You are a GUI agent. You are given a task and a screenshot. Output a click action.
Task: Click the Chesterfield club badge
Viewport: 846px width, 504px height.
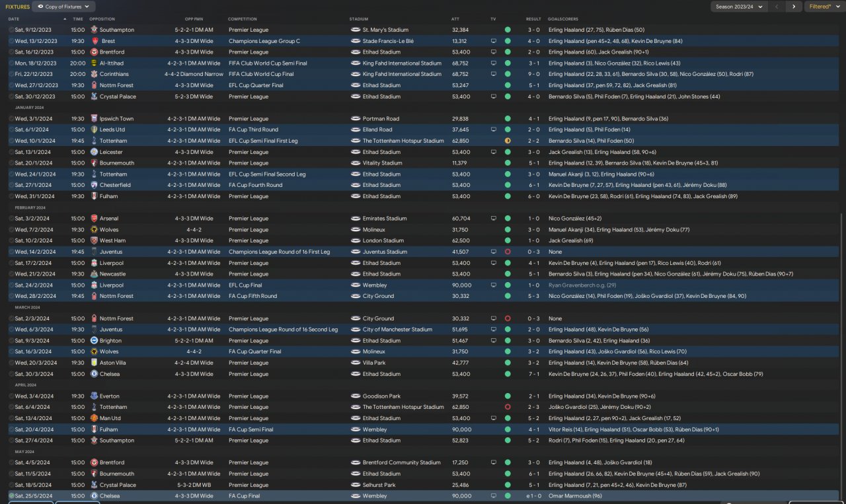coord(94,185)
